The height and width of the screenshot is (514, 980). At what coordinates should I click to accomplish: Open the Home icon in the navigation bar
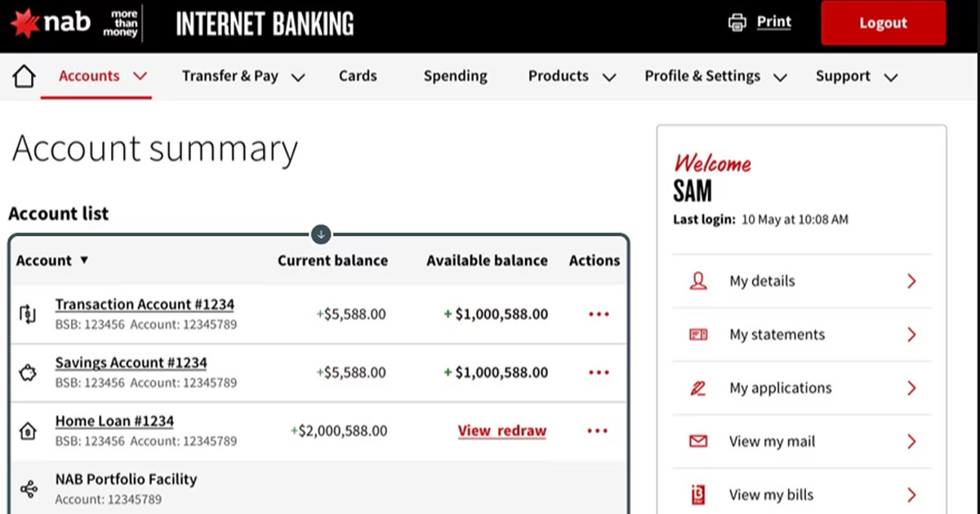[x=24, y=75]
